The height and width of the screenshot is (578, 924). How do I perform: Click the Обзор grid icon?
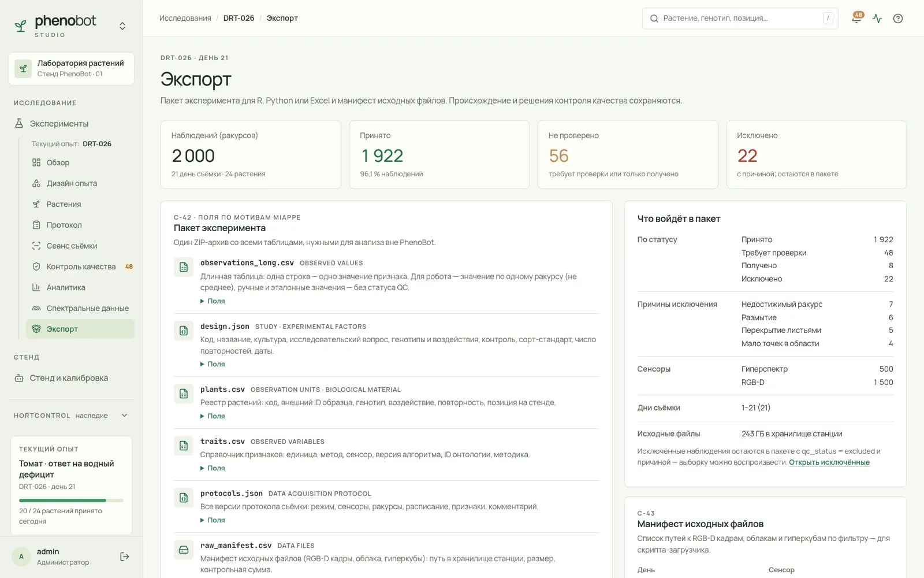click(36, 162)
